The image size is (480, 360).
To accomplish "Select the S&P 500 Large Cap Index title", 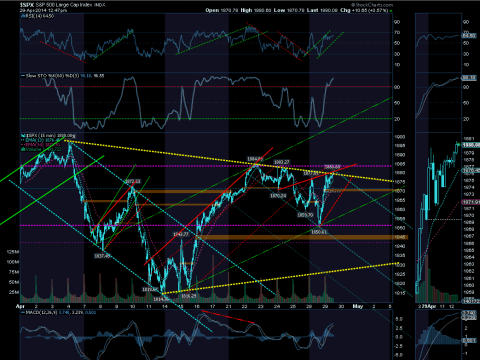I will pos(65,5).
